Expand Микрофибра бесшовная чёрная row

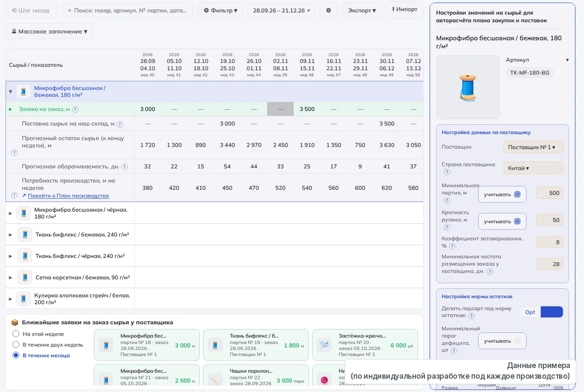click(11, 213)
